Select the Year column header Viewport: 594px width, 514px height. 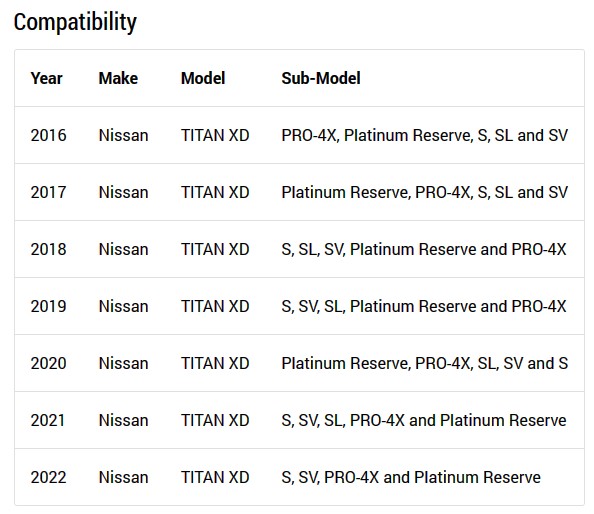pos(46,78)
